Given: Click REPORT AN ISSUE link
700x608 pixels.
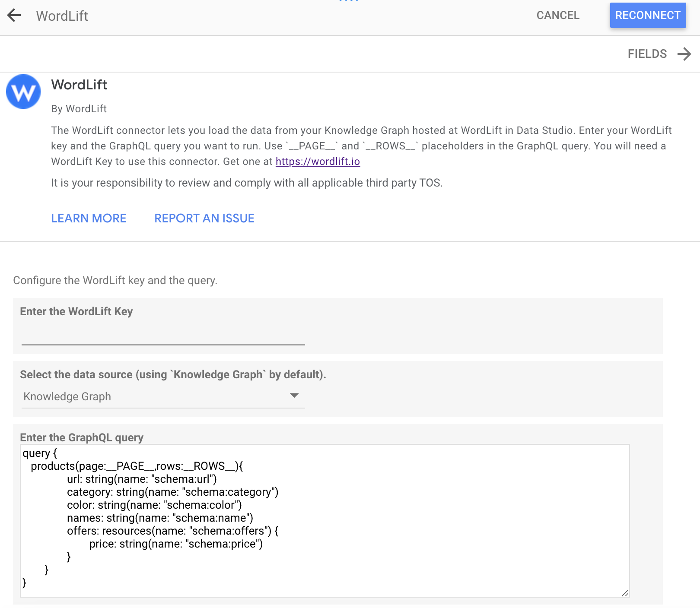Looking at the screenshot, I should coord(204,218).
